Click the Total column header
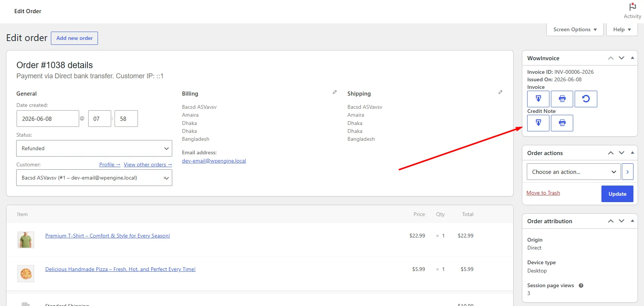 468,214
